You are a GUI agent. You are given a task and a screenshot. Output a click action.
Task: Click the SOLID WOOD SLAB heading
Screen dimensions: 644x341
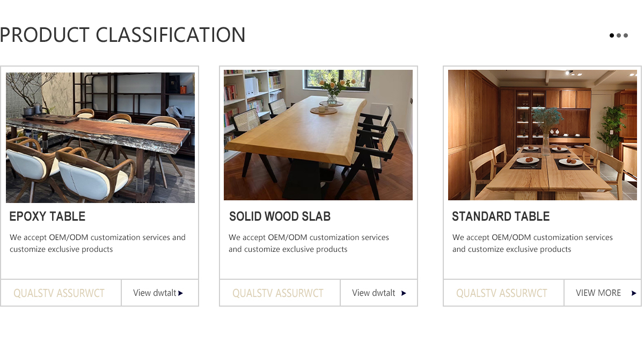(x=280, y=216)
